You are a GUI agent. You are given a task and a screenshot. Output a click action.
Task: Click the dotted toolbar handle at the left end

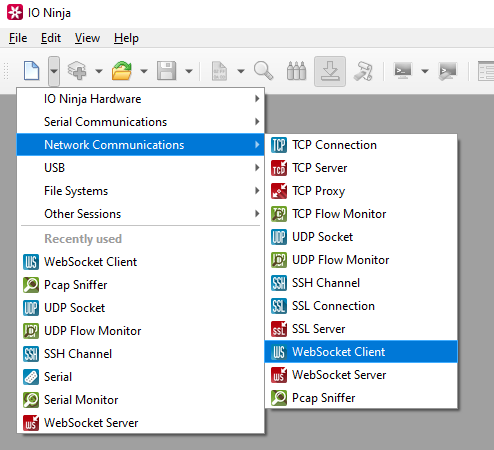point(6,71)
